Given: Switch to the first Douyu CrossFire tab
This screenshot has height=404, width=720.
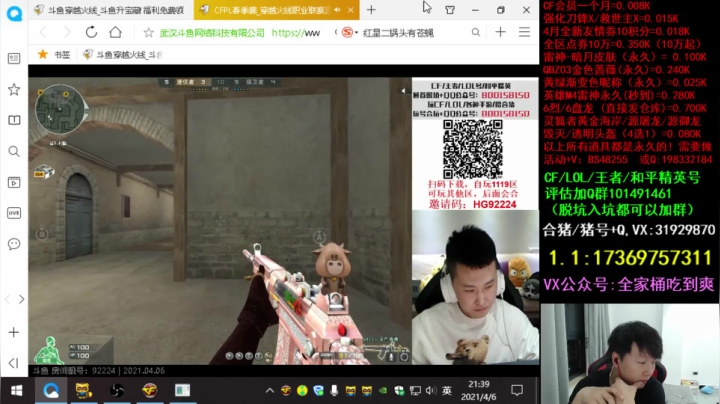Looking at the screenshot, I should click(110, 10).
